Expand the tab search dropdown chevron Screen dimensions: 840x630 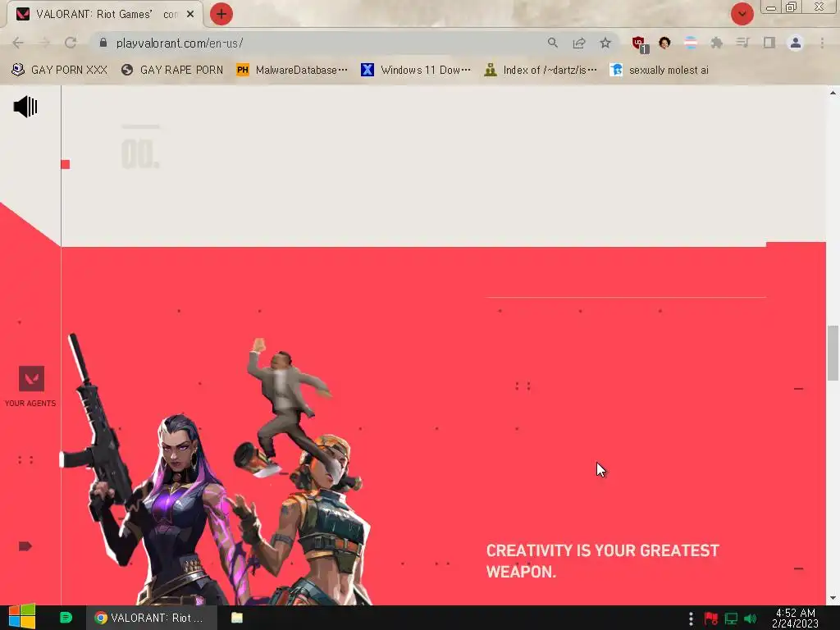coord(742,14)
